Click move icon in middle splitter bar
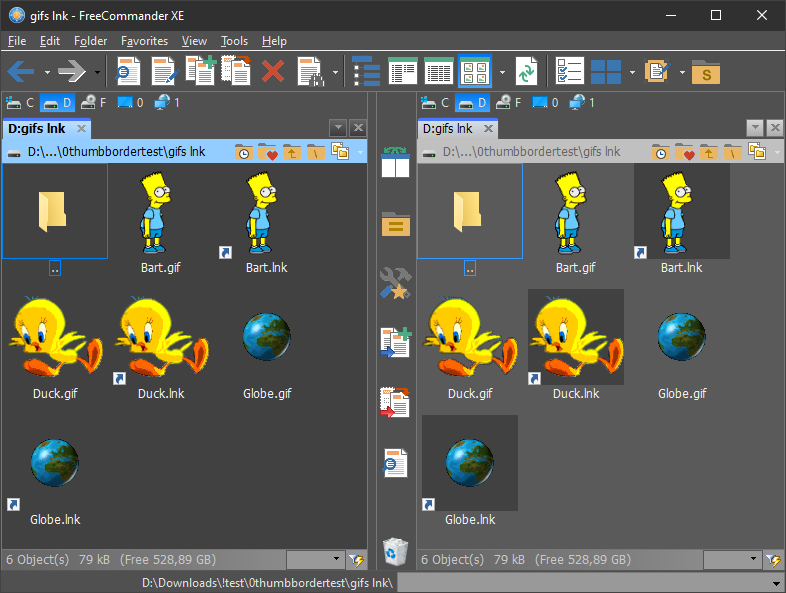The height and width of the screenshot is (593, 786). (x=396, y=402)
